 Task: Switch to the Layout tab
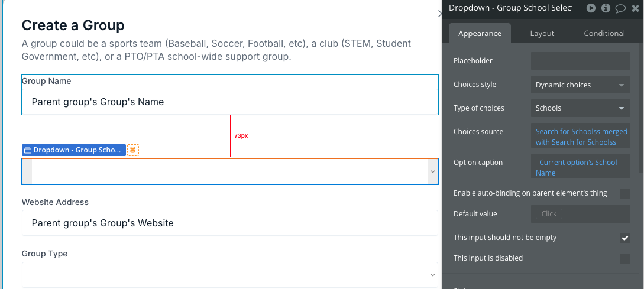[x=542, y=34]
